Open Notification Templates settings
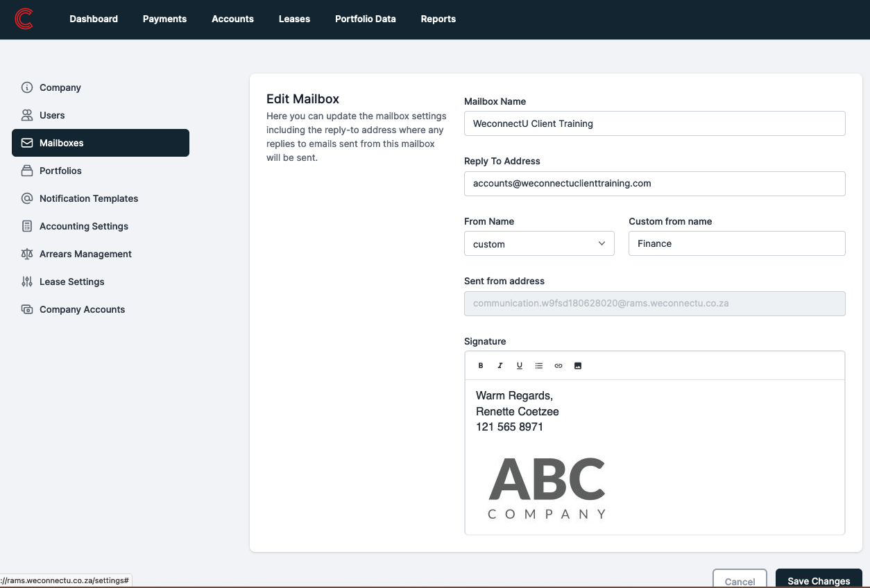 101,198
